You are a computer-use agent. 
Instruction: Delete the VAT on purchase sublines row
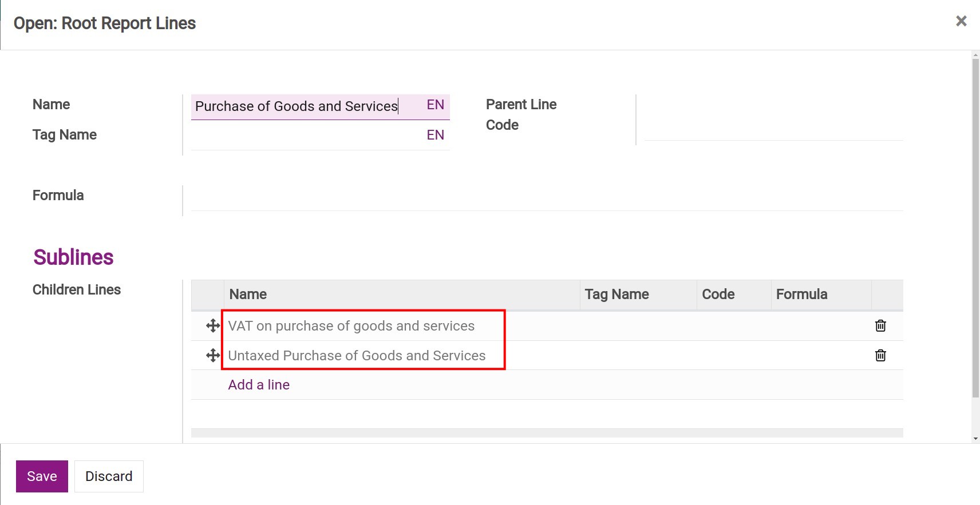(x=880, y=325)
